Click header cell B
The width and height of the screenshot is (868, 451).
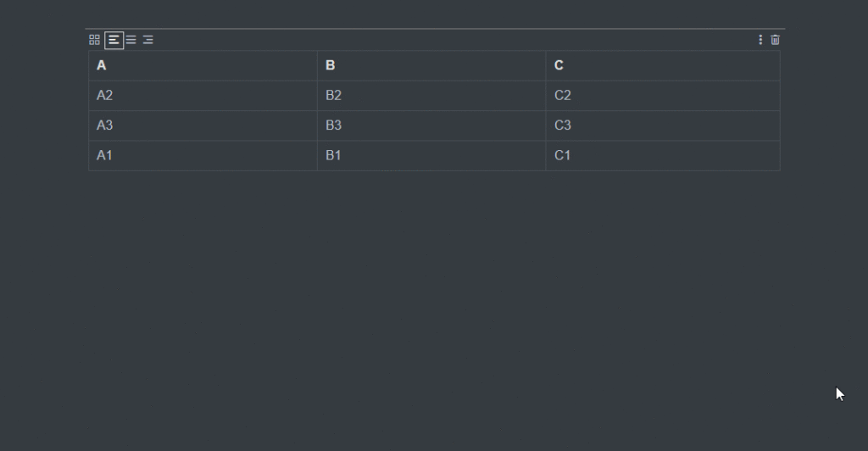pos(431,66)
